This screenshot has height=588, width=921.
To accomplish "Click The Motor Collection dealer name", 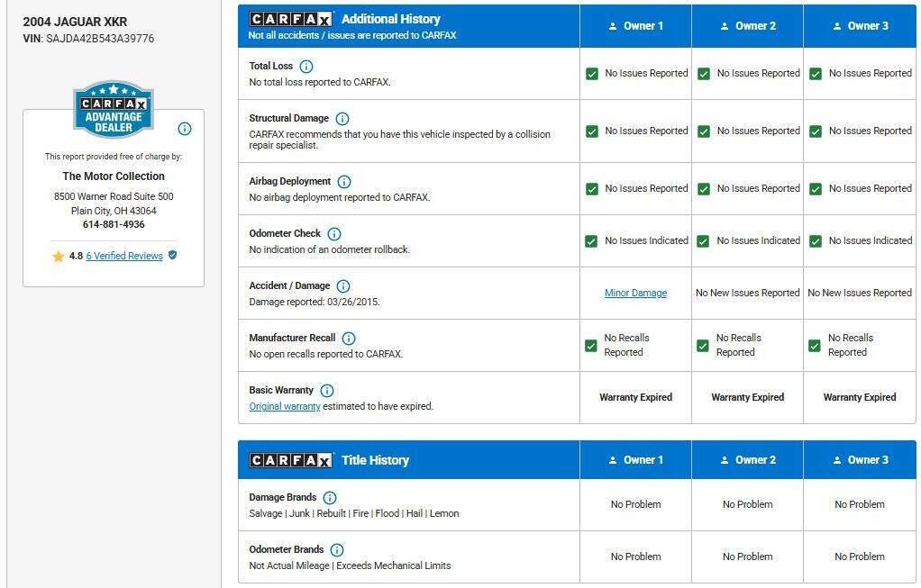I will click(x=114, y=176).
